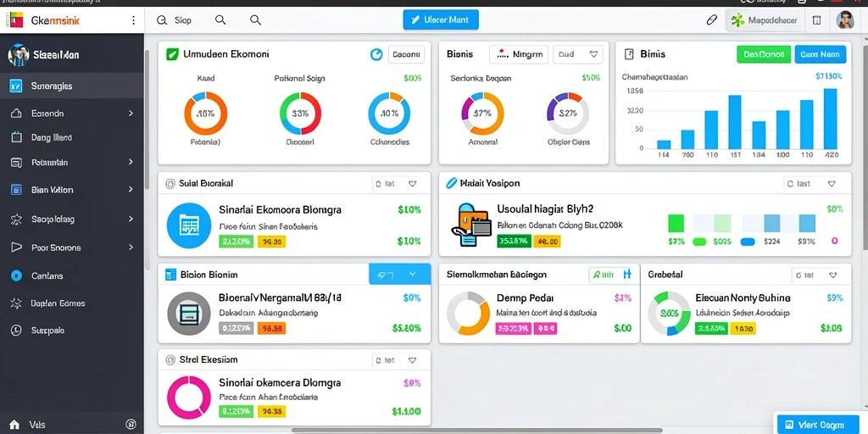Click the pencil edit icon in top bar
Viewport: 868px width, 434px height.
pos(712,20)
